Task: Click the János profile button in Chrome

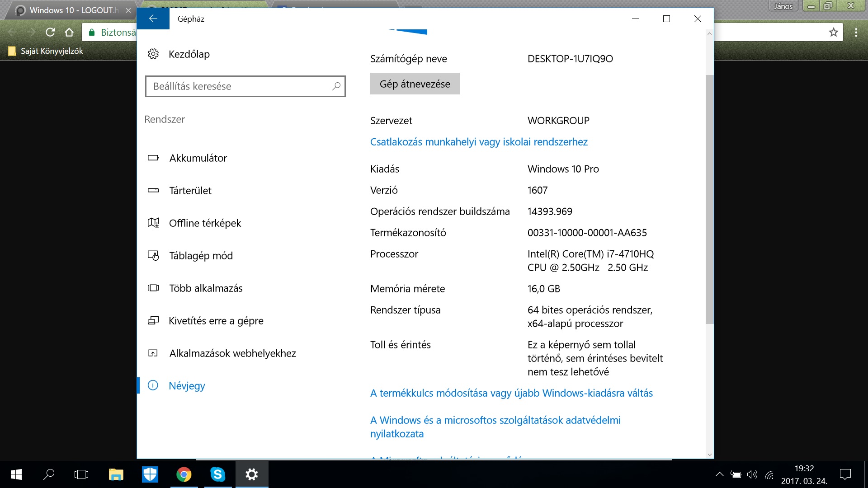Action: [x=783, y=6]
